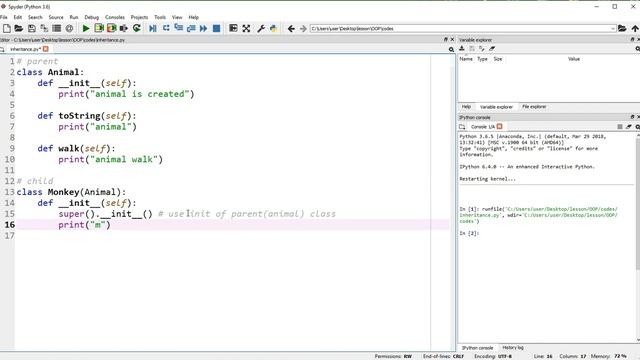640x360 pixels.
Task: Expand the working directory path dropdown
Action: pos(613,29)
